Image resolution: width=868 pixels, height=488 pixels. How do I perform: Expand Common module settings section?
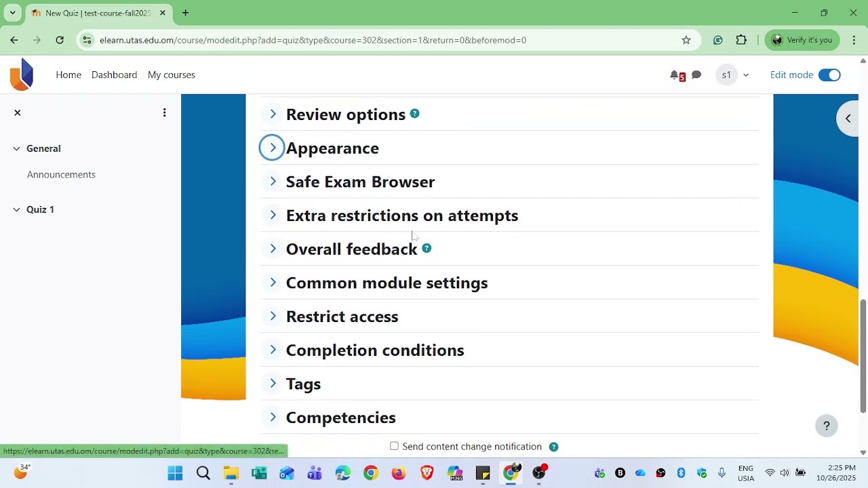coord(273,282)
